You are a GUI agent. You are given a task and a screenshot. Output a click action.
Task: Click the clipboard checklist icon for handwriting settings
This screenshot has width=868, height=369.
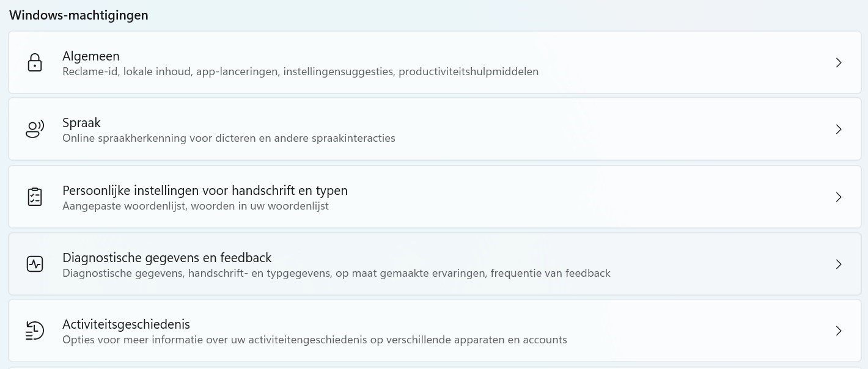(35, 197)
